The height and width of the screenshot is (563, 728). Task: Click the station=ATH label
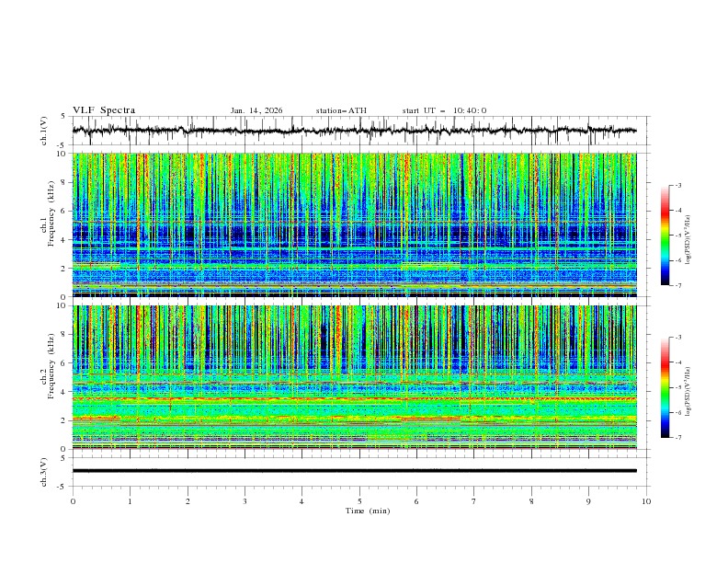341,110
